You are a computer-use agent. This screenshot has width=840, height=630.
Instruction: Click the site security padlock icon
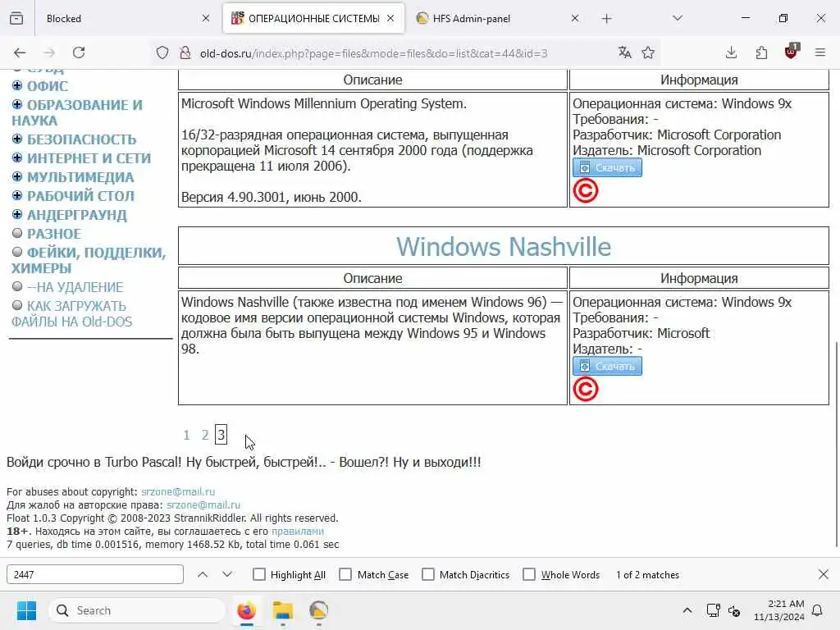(185, 53)
